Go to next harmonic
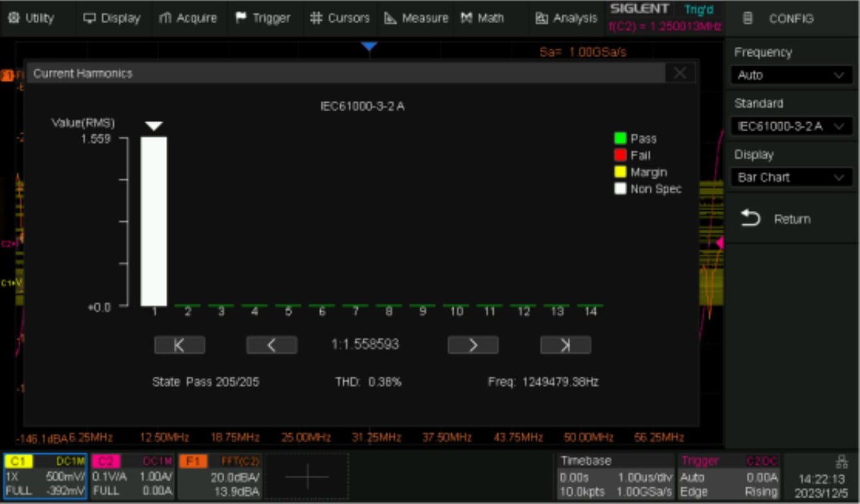The width and height of the screenshot is (860, 504). click(473, 345)
